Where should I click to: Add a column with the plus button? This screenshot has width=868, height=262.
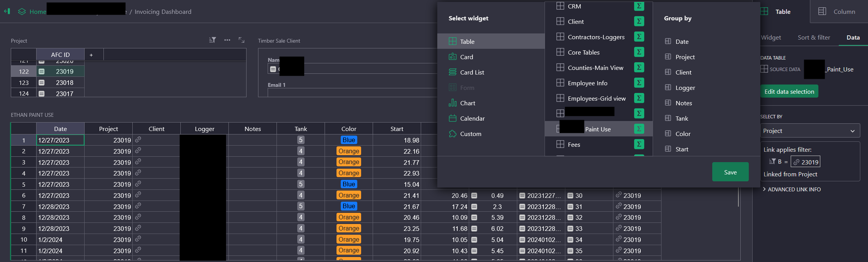click(x=91, y=55)
